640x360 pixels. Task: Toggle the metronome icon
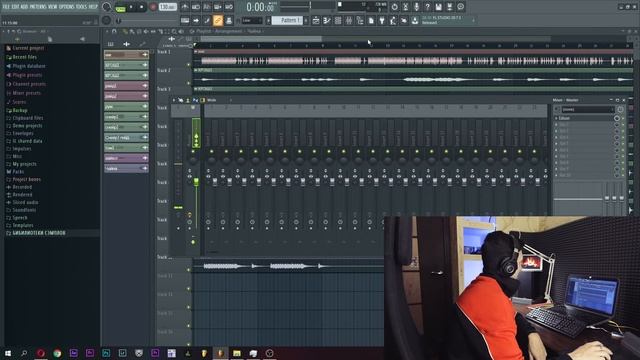point(185,7)
